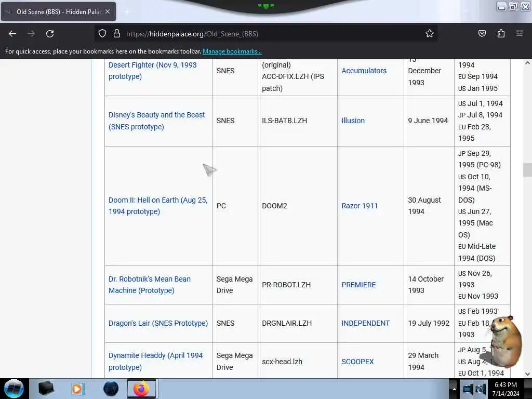Open Dr. Robotnik's Mean Bean Machine link
The width and height of the screenshot is (532, 399).
click(149, 285)
